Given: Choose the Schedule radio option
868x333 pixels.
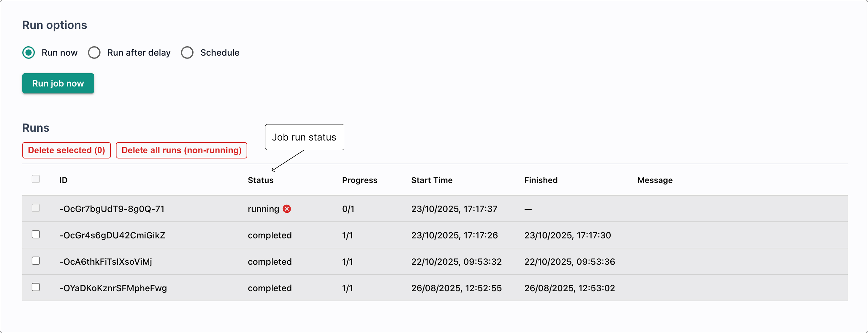Looking at the screenshot, I should tap(187, 53).
